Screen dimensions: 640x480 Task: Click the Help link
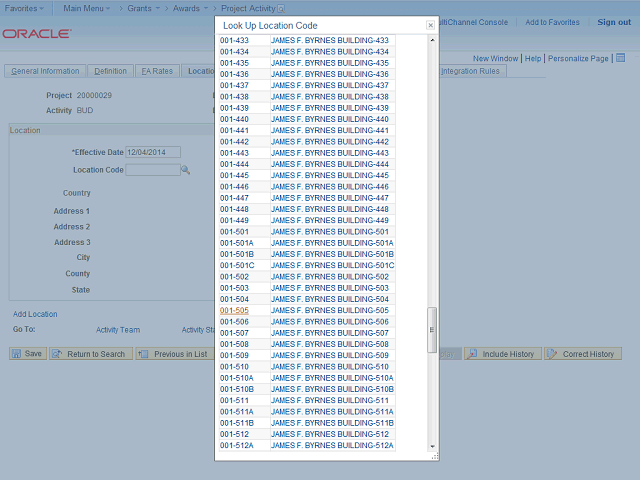pyautogui.click(x=533, y=58)
